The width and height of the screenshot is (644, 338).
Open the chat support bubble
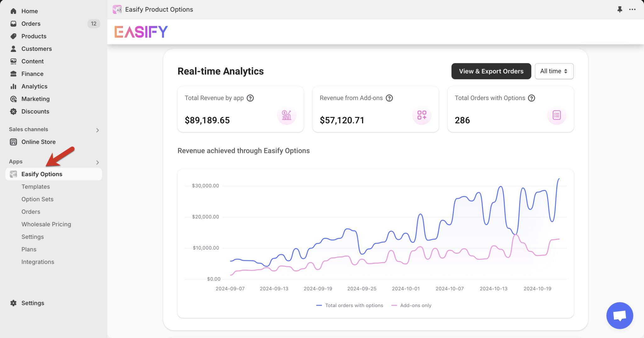[x=619, y=315]
